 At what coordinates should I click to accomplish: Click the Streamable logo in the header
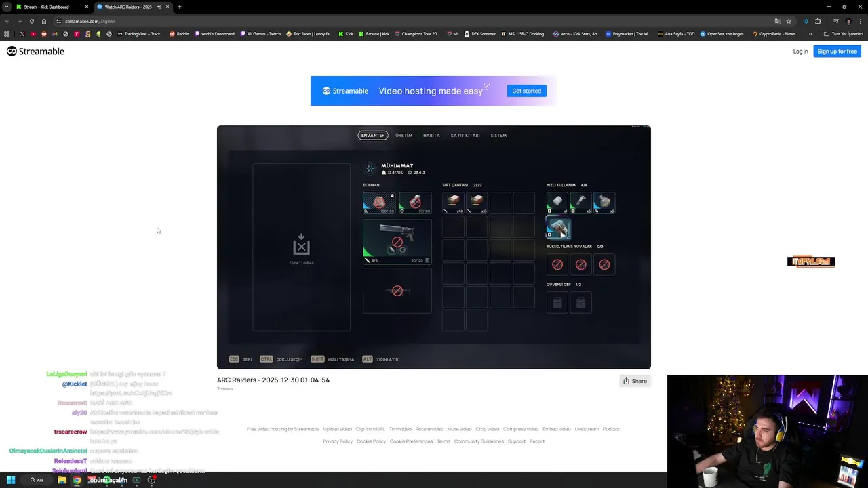[35, 52]
